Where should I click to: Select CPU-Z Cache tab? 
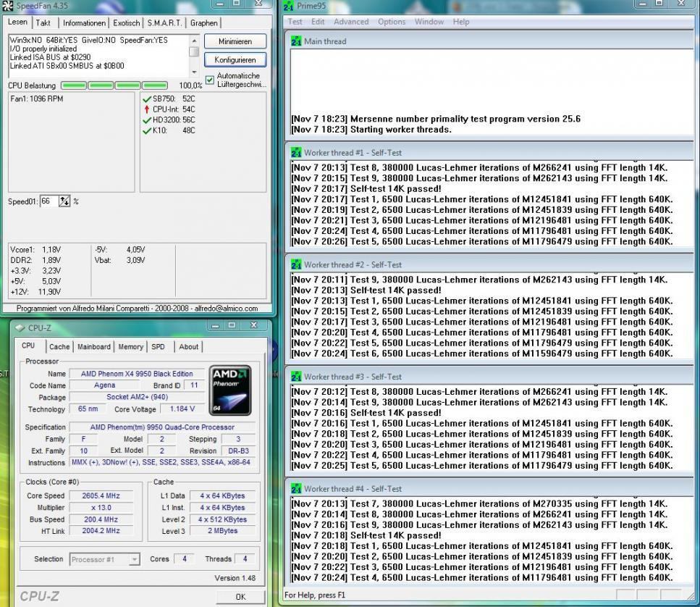[59, 347]
